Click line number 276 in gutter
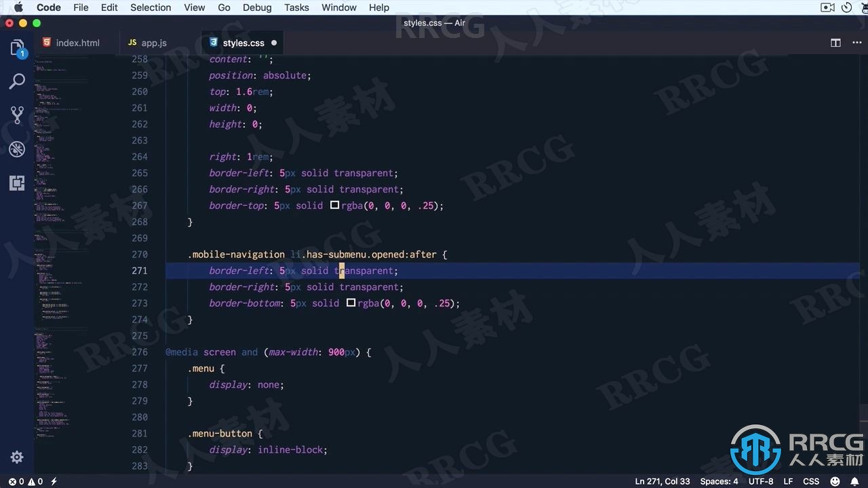The width and height of the screenshot is (868, 488). [139, 352]
